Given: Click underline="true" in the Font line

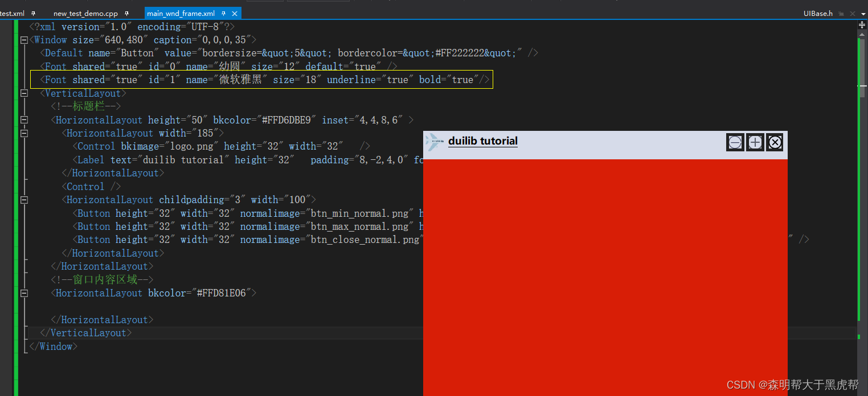Looking at the screenshot, I should point(370,80).
